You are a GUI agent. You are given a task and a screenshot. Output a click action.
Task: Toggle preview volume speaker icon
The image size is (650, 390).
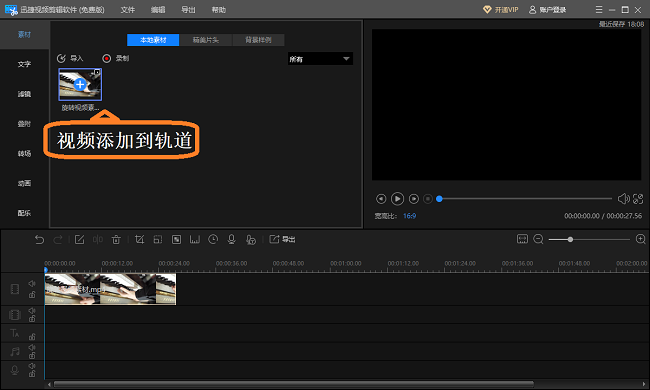[623, 199]
